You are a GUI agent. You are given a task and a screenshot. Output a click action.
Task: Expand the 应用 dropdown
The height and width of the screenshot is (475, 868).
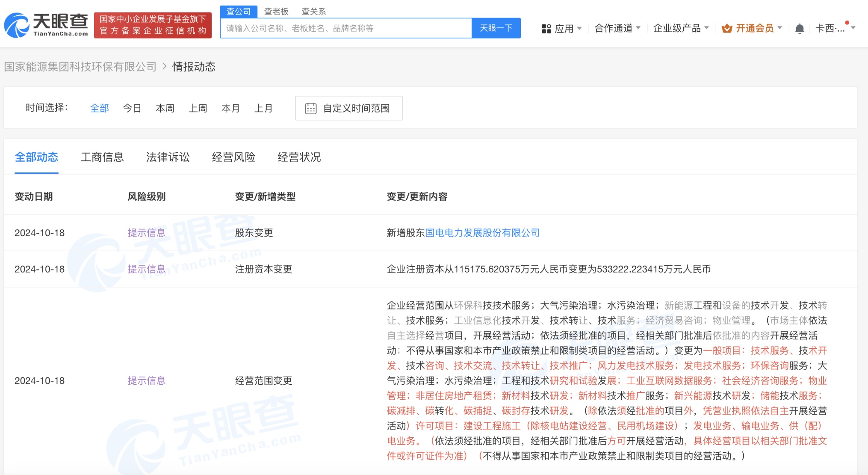click(561, 29)
